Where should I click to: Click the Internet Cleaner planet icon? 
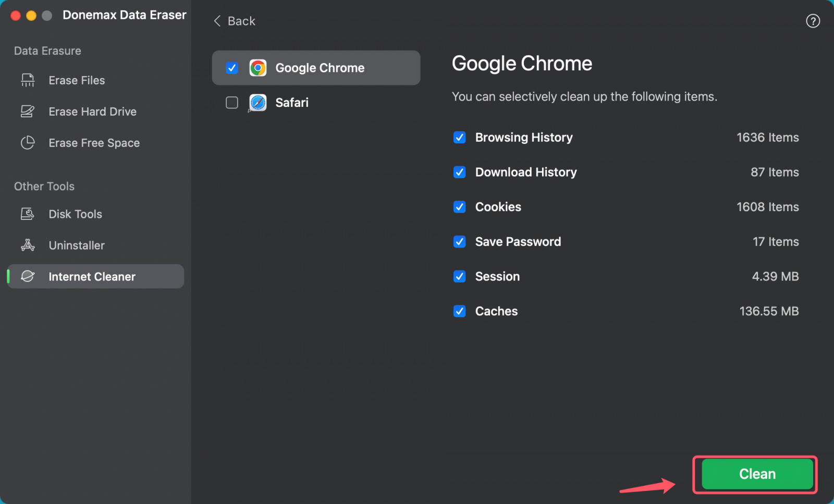coord(27,276)
